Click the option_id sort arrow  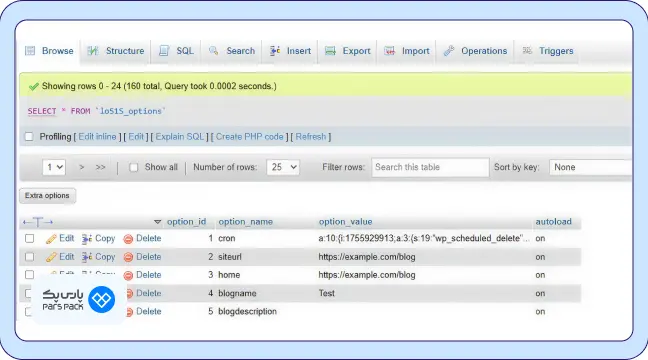pos(157,222)
